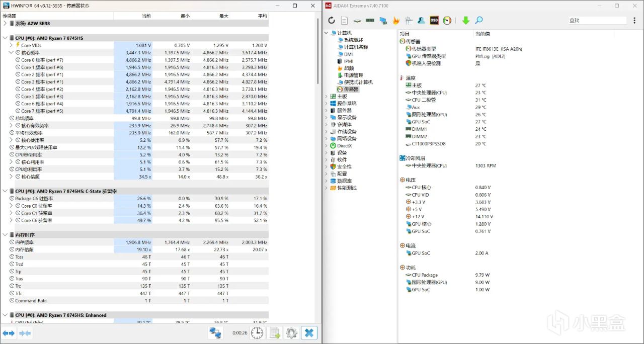This screenshot has width=644, height=344.
Task: Click HWiNFO expand columns blue arrows icon
Action: (x=9, y=333)
